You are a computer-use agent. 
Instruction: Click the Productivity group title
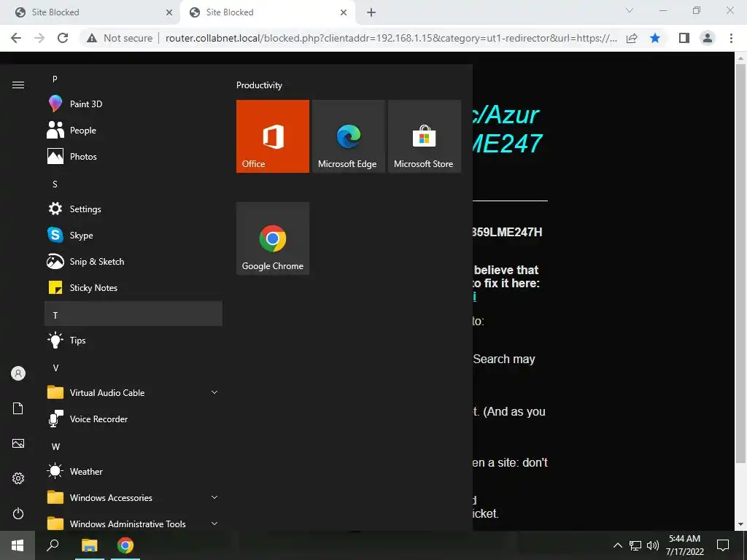point(259,85)
